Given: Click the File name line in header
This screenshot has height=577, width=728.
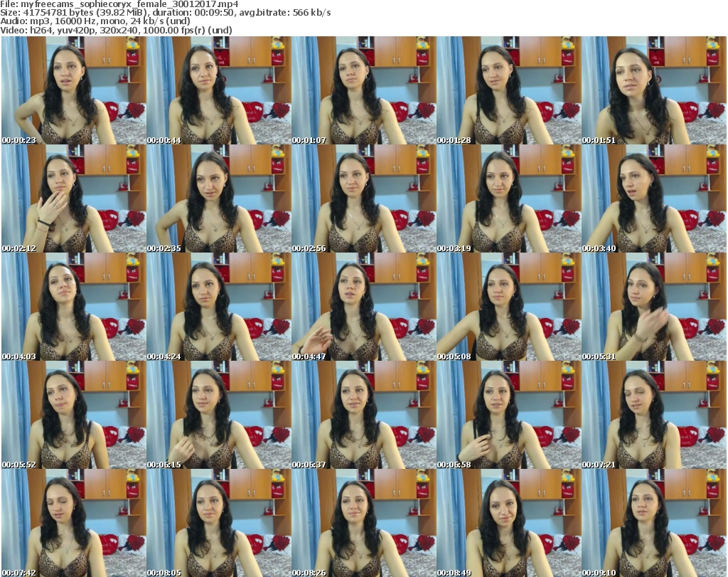Looking at the screenshot, I should (x=119, y=4).
